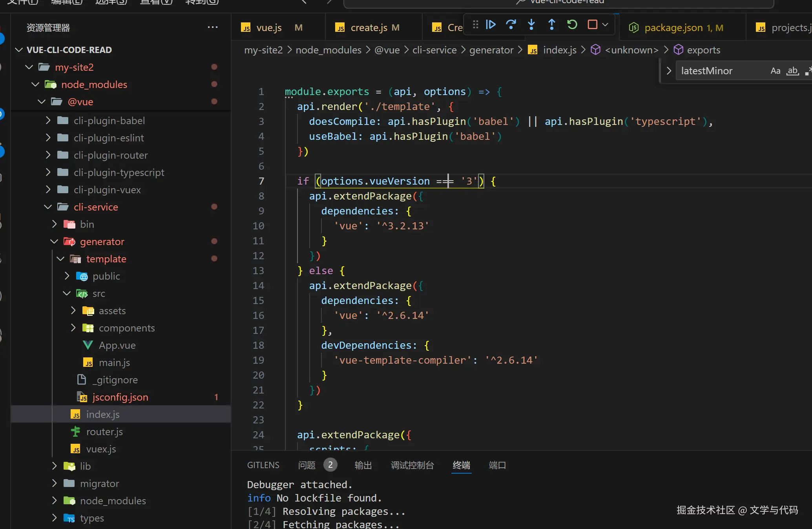812x529 pixels.
Task: Restart the debugging session
Action: tap(572, 25)
